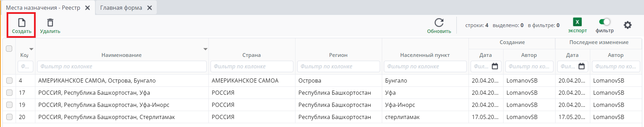Tick the select-all checkbox in the header

pyautogui.click(x=9, y=49)
